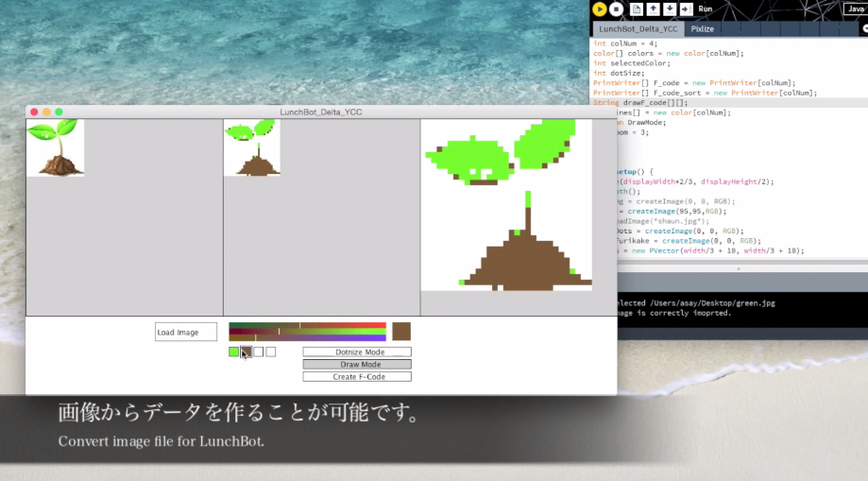Click the Save sketch down-arrow icon
Image resolution: width=868 pixels, height=481 pixels.
pos(669,9)
